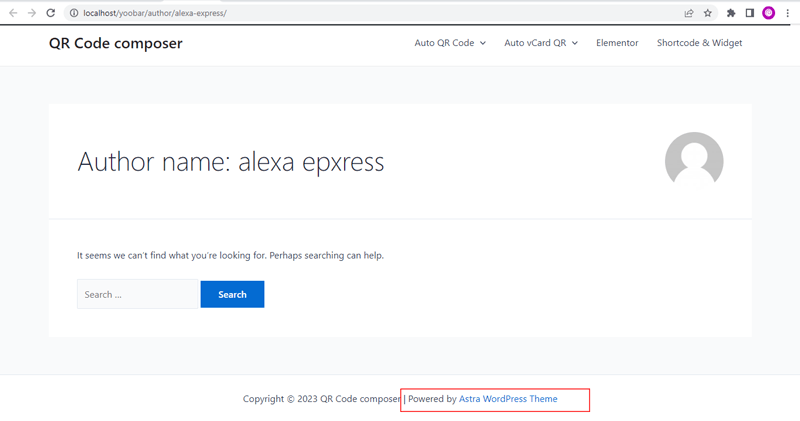Focus the Search text field
Screen dimensions: 800x421
pyautogui.click(x=137, y=294)
